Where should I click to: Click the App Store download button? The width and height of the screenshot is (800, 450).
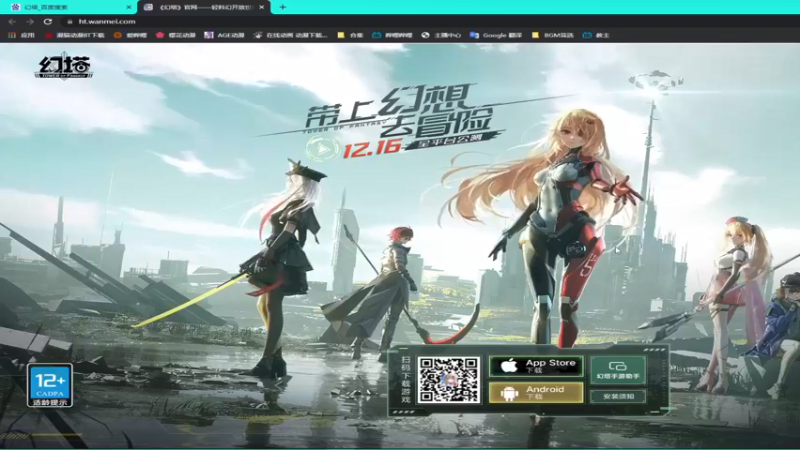pos(536,366)
